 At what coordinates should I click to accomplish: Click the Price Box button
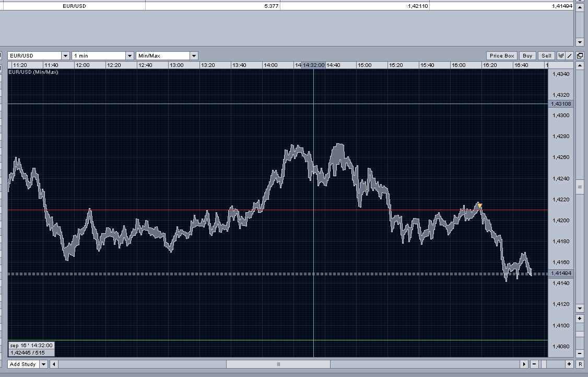click(502, 55)
